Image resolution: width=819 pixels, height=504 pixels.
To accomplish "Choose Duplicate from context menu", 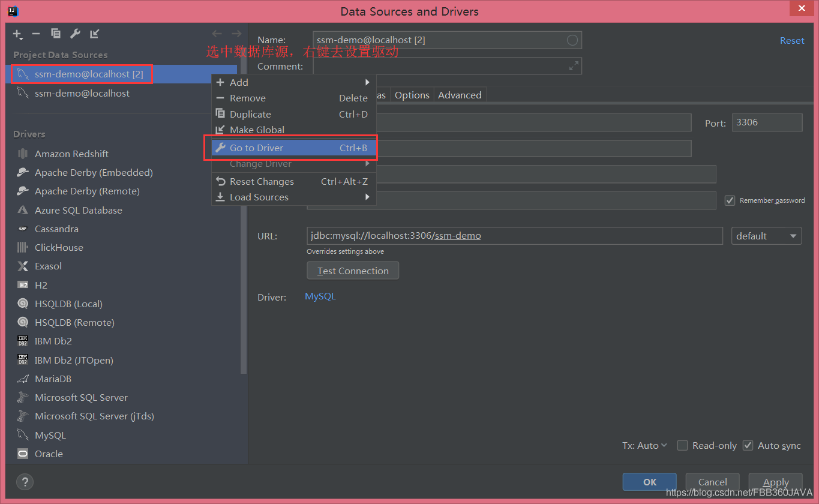I will (294, 114).
